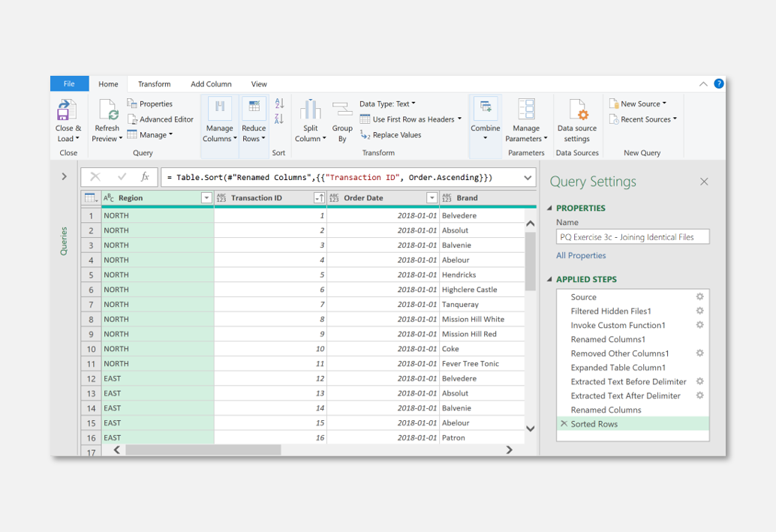The image size is (776, 532).
Task: Click the Split Column icon
Action: pos(310,110)
